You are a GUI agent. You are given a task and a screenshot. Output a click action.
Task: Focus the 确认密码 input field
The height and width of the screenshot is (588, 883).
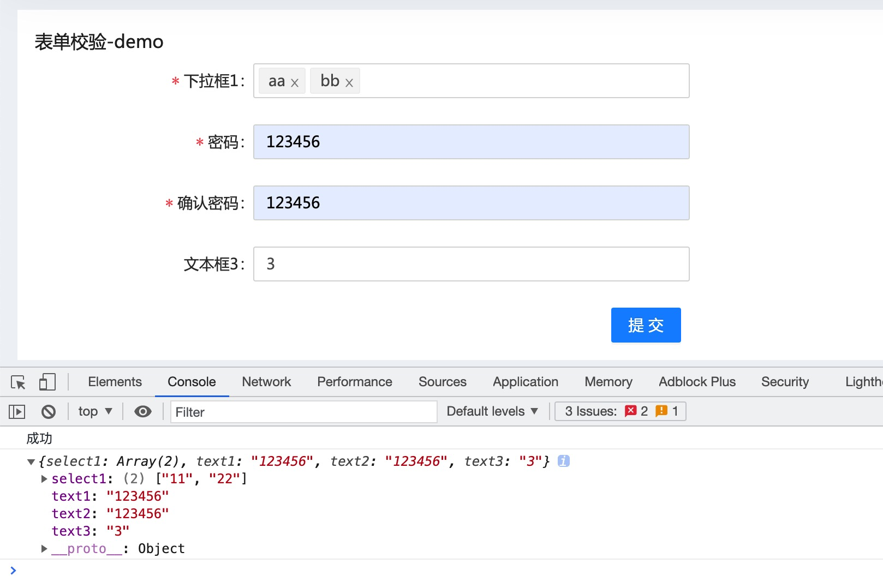pos(471,203)
